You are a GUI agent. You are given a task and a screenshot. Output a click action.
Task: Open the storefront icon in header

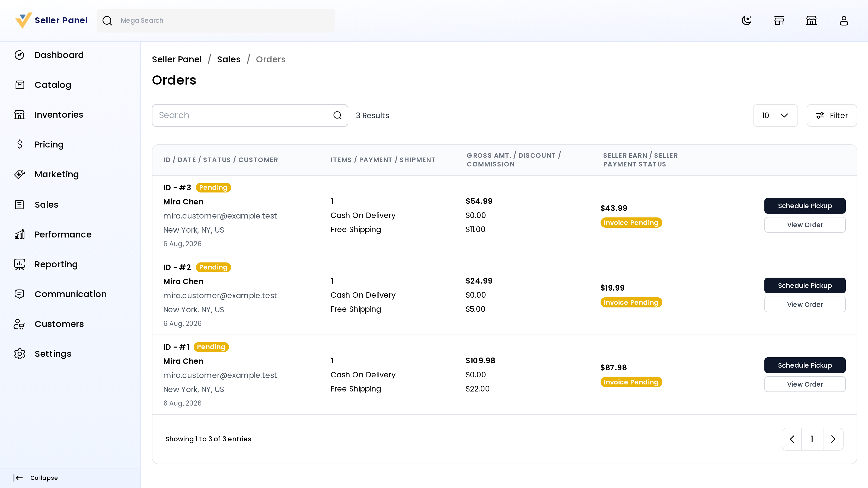[x=779, y=21]
